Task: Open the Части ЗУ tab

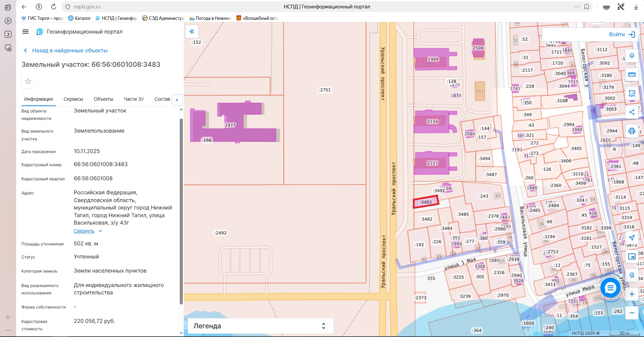Action: tap(133, 99)
